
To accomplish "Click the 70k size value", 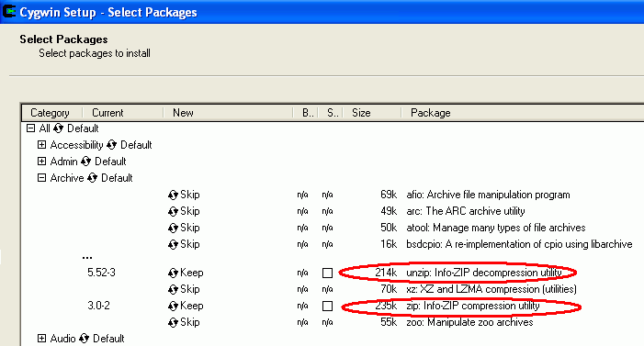I will [389, 289].
